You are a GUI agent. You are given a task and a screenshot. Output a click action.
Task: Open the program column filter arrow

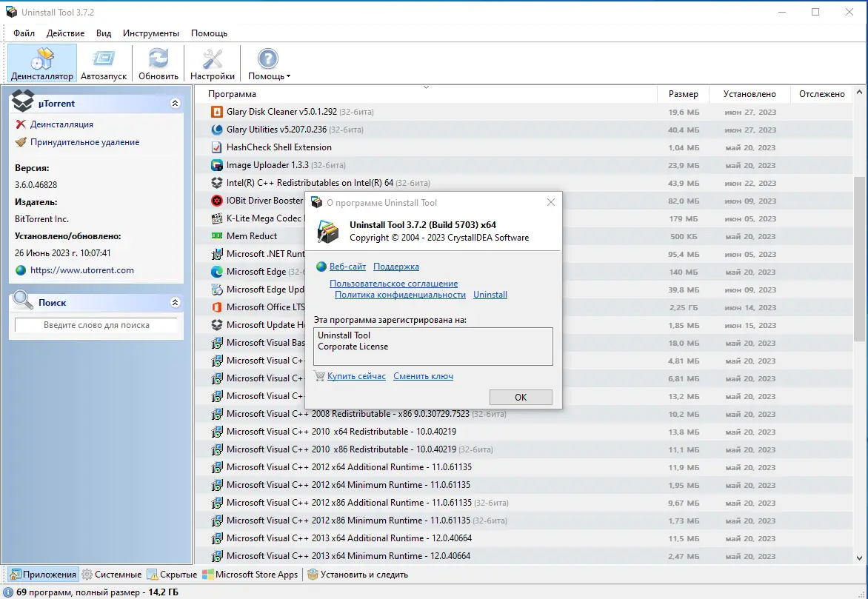[x=426, y=87]
